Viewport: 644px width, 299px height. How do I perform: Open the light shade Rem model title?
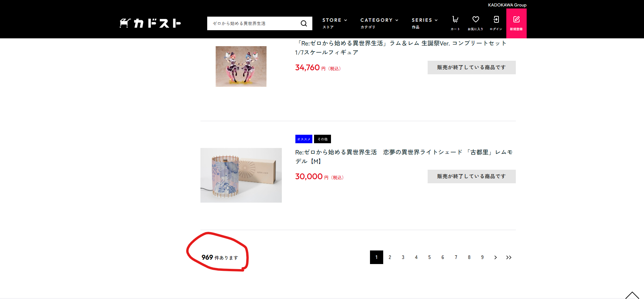click(404, 156)
